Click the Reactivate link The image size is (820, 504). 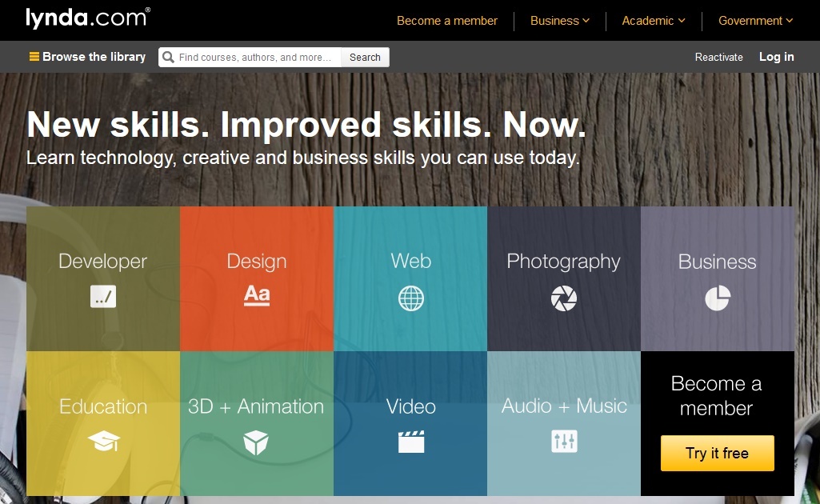pos(718,57)
